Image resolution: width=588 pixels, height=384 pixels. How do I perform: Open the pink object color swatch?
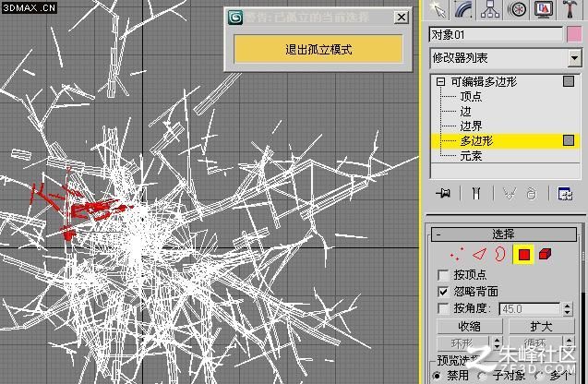click(x=574, y=34)
